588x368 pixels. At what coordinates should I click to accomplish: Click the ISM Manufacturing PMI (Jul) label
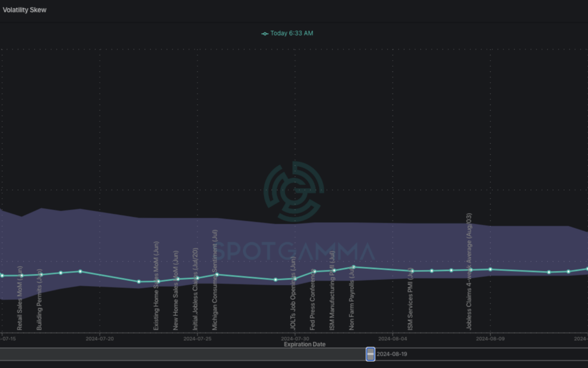tap(332, 291)
